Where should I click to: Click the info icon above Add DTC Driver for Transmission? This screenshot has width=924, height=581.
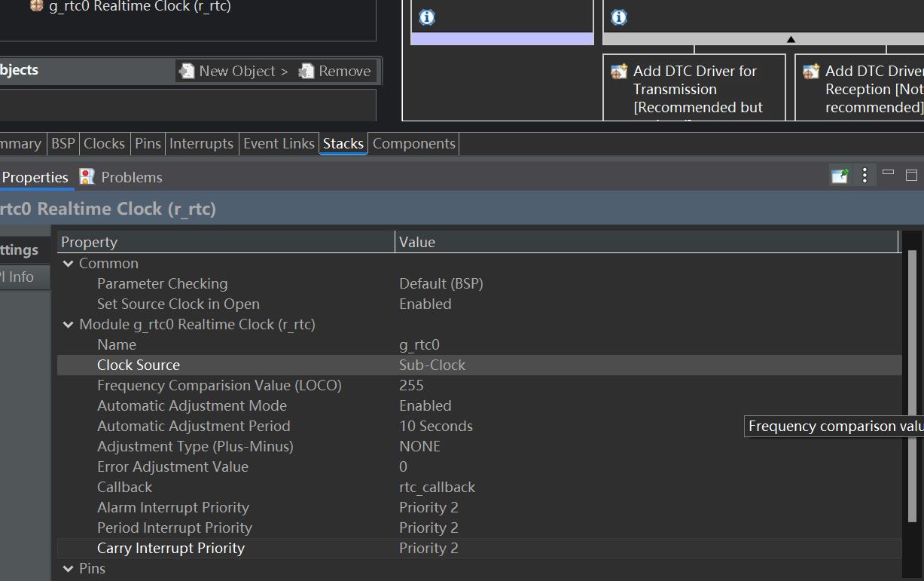[619, 17]
